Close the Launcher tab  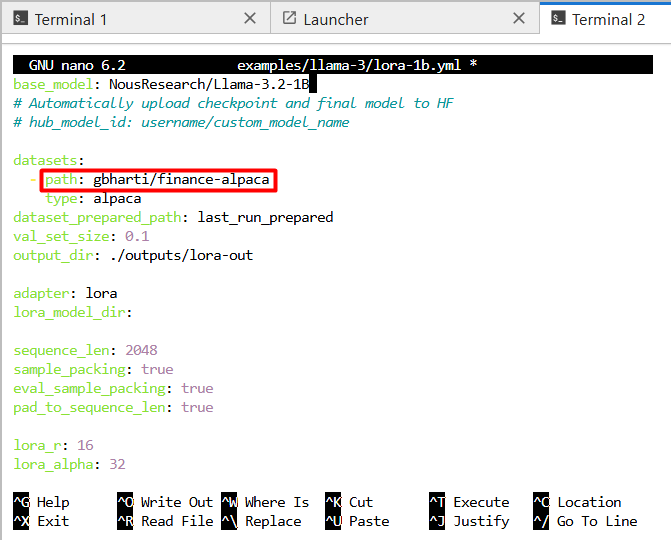click(x=518, y=19)
